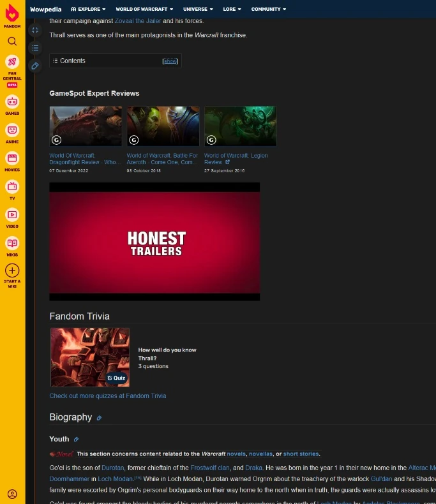The height and width of the screenshot is (504, 436).
Task: Expand the Community dropdown menu
Action: (x=269, y=9)
